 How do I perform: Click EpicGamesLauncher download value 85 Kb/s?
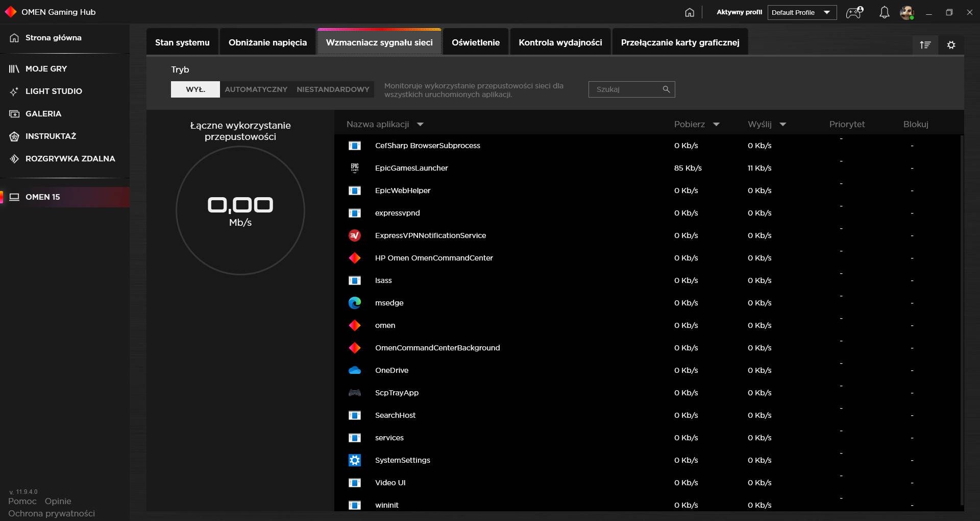pyautogui.click(x=688, y=168)
